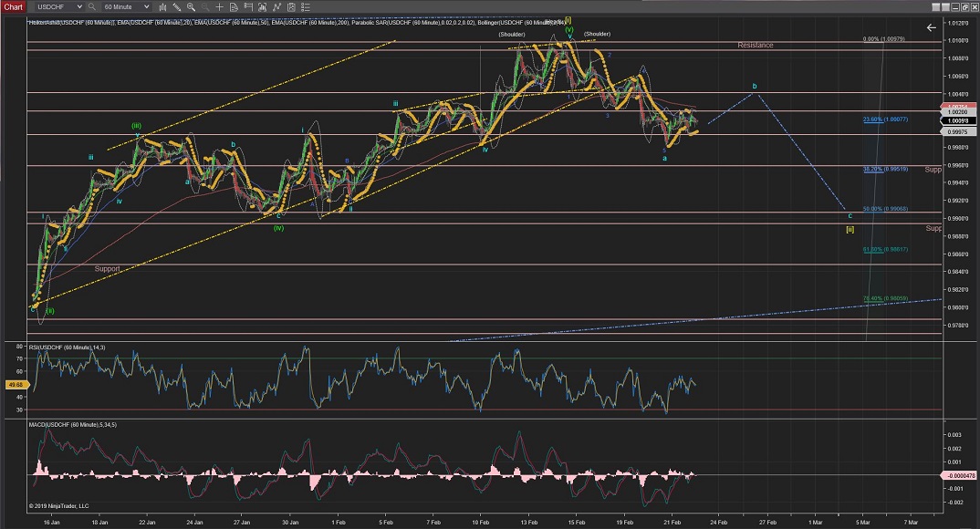
Task: Select the drawing tools pencil icon
Action: (x=176, y=6)
